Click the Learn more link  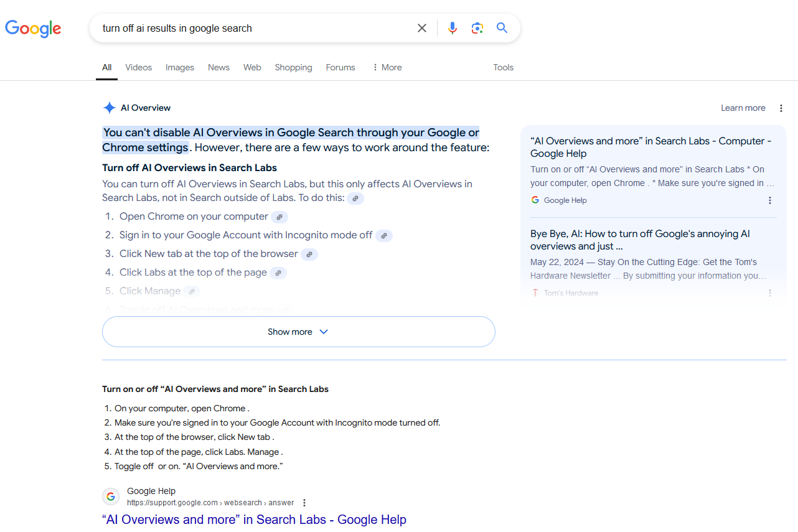(743, 108)
